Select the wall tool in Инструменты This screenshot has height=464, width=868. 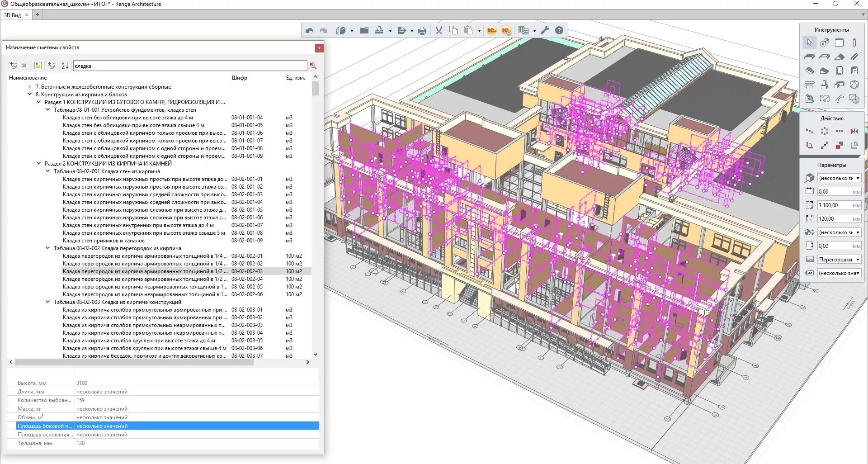pos(840,43)
